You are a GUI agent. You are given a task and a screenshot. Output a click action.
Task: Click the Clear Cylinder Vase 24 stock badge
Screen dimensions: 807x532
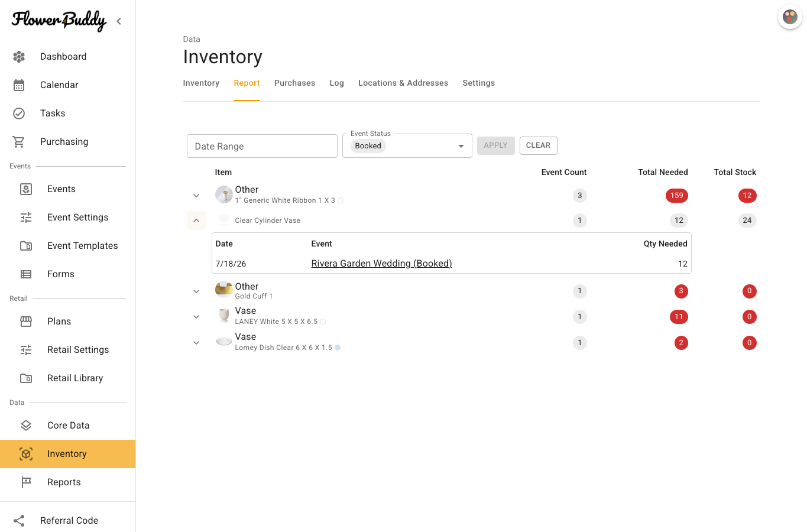pos(747,220)
